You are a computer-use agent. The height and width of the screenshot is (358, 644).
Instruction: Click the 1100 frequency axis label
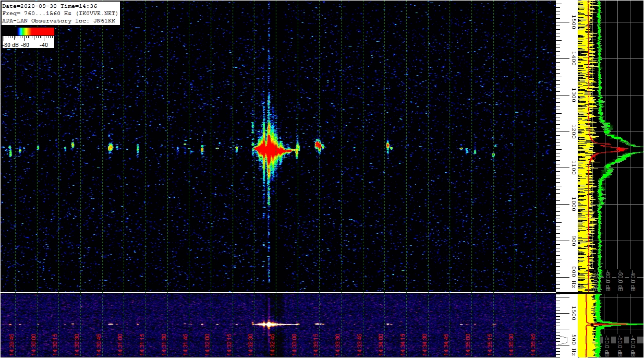tap(574, 168)
